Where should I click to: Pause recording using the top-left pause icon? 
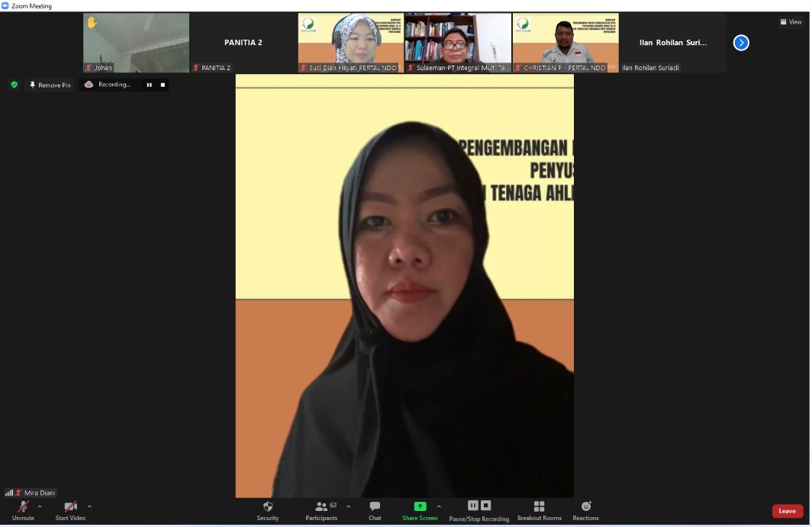pos(149,85)
